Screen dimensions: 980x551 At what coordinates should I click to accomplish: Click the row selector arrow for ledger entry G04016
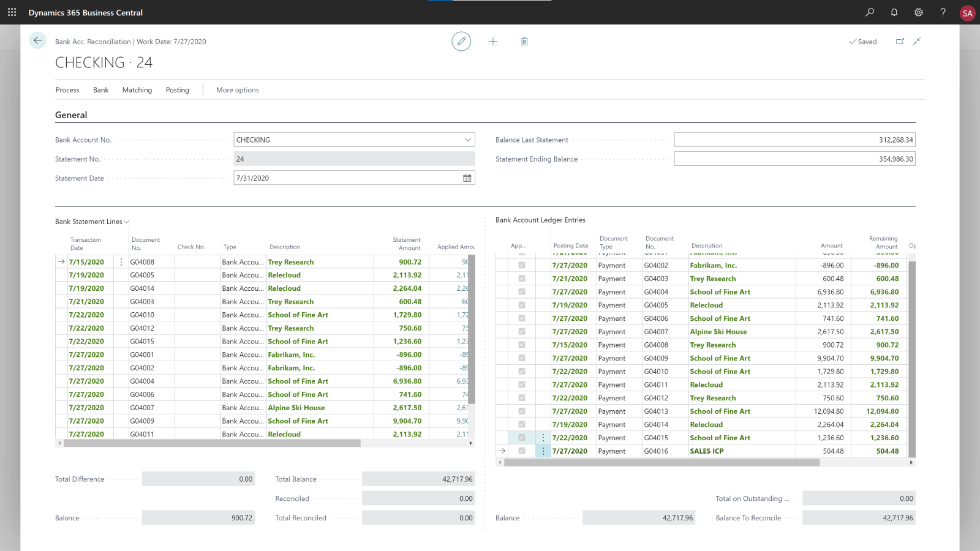[502, 451]
